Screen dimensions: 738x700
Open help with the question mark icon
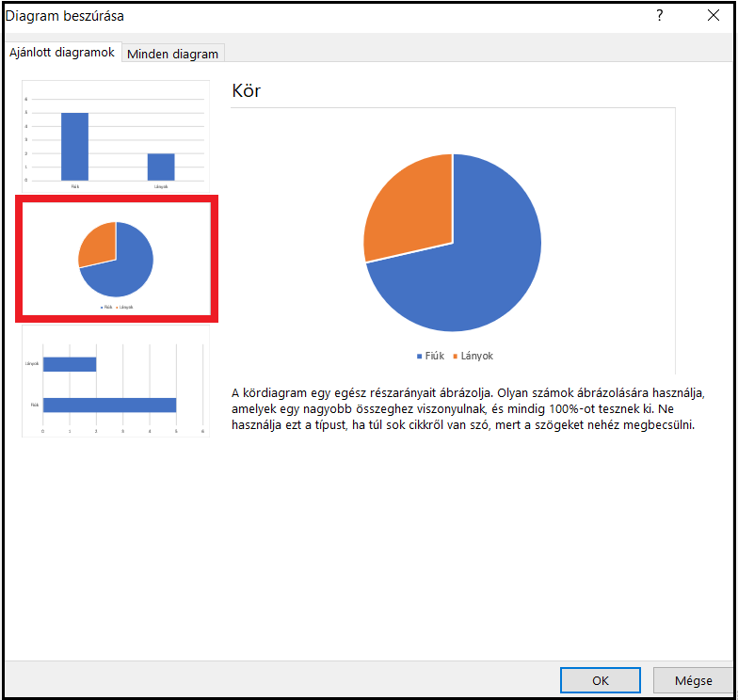click(660, 16)
